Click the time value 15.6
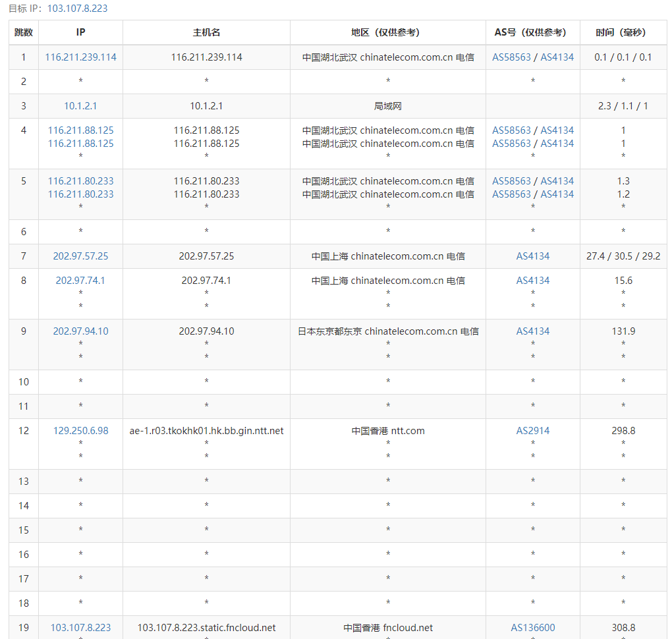The height and width of the screenshot is (639, 672). pyautogui.click(x=623, y=280)
